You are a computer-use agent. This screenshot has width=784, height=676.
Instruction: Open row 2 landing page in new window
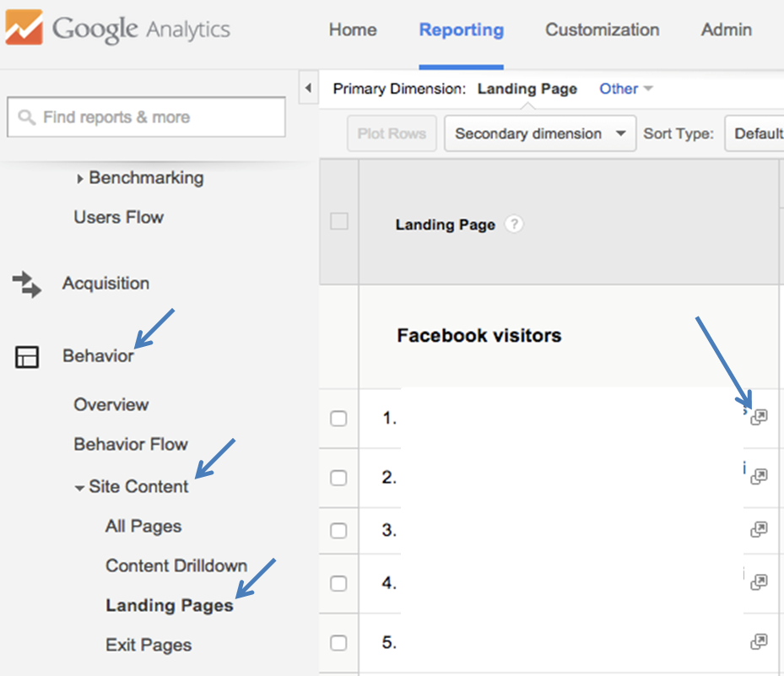click(759, 476)
